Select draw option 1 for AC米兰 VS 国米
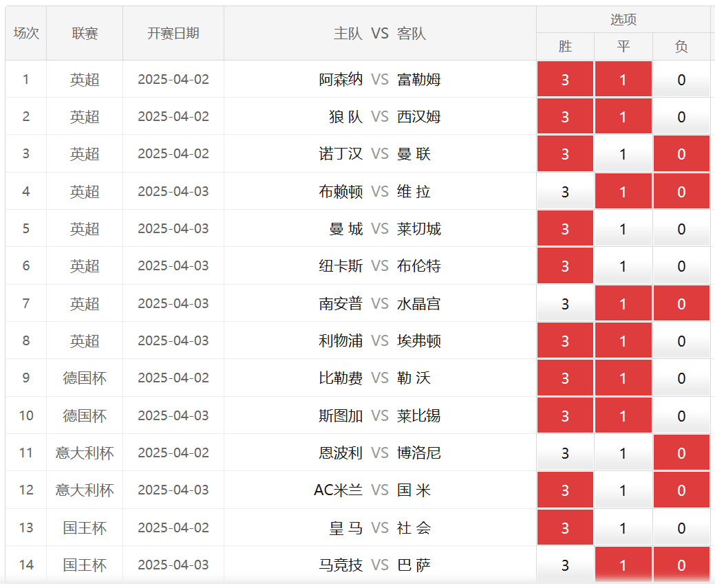The height and width of the screenshot is (588, 715). click(623, 490)
